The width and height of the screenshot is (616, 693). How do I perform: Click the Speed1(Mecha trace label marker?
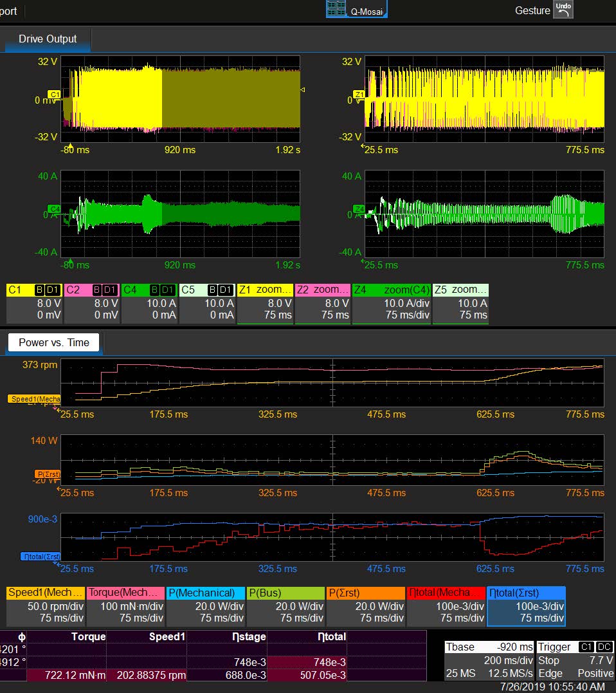tap(33, 399)
